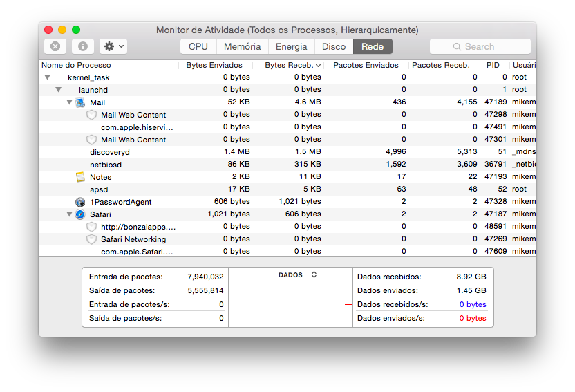Click red '0 bytes' Dados enviados/s value
Image resolution: width=575 pixels, height=392 pixels.
(473, 319)
